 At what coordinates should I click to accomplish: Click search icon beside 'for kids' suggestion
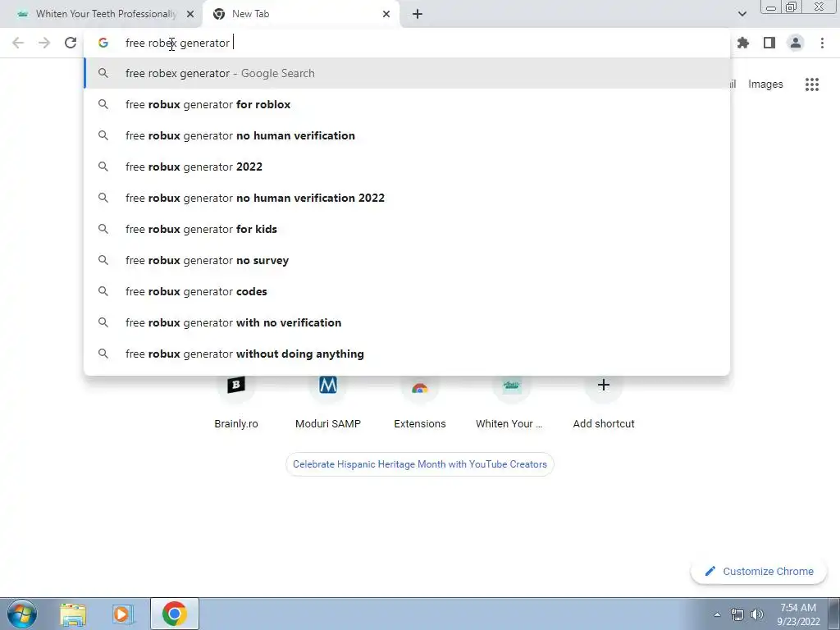[103, 229]
